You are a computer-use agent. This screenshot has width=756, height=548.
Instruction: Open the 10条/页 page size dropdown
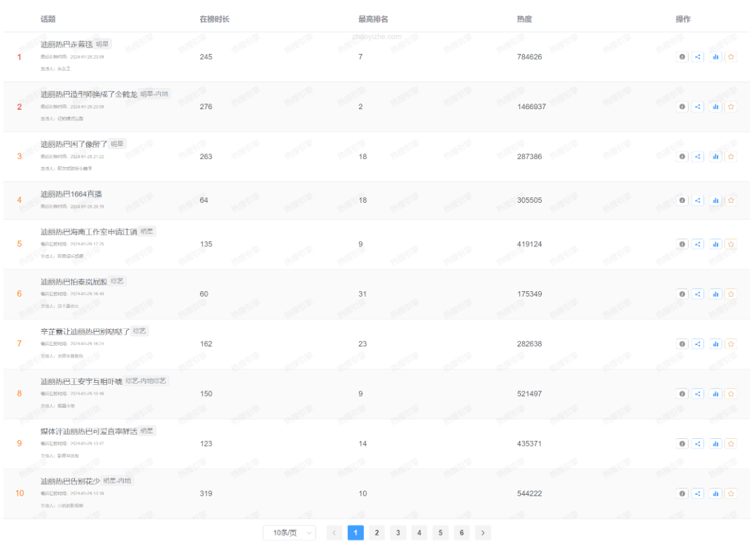pyautogui.click(x=289, y=533)
